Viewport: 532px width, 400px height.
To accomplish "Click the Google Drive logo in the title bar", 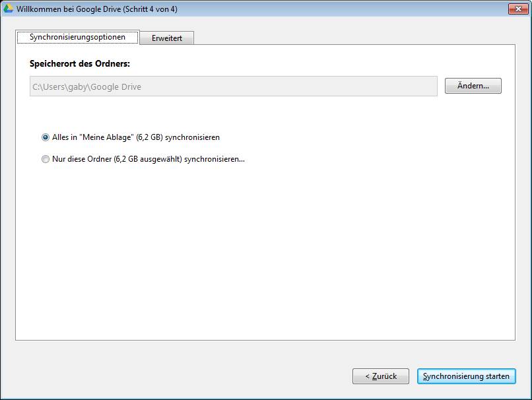I will pyautogui.click(x=8, y=9).
